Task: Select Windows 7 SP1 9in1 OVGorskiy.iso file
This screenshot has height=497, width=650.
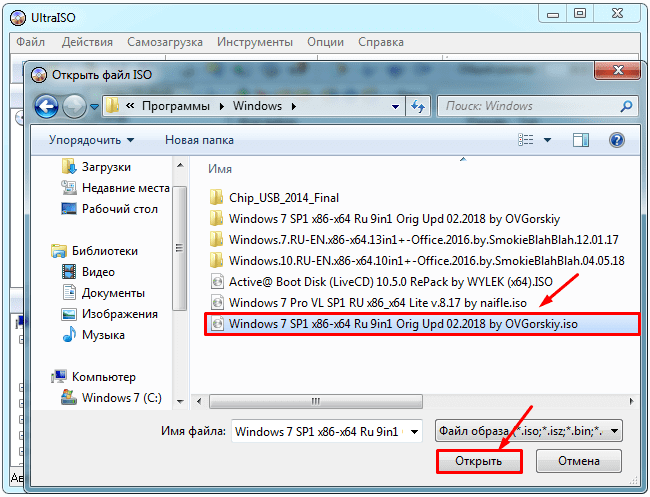Action: tap(422, 324)
